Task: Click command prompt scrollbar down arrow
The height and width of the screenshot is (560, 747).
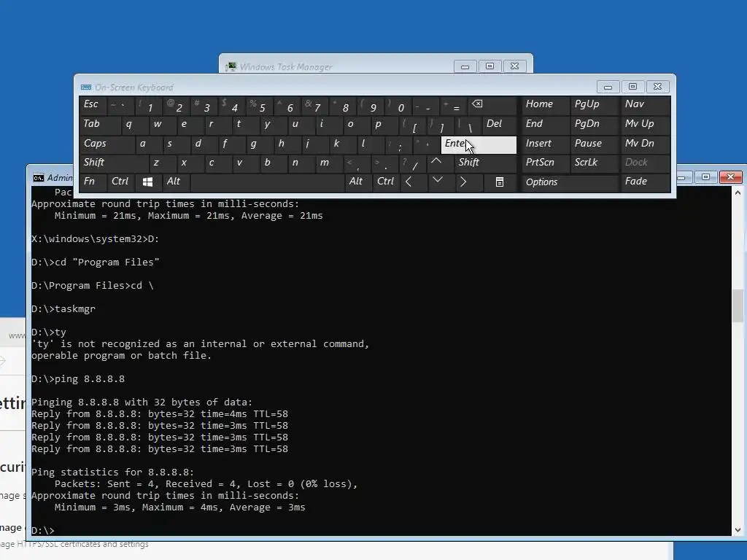Action: coord(738,529)
